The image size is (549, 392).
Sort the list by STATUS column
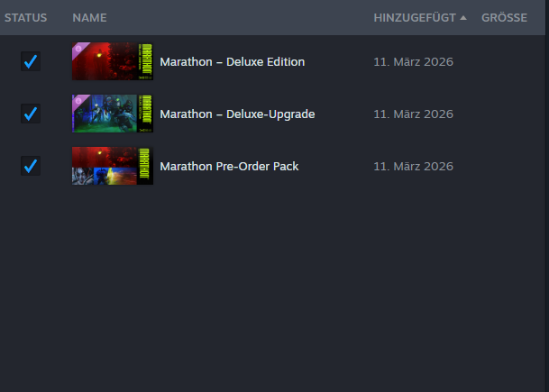coord(25,17)
